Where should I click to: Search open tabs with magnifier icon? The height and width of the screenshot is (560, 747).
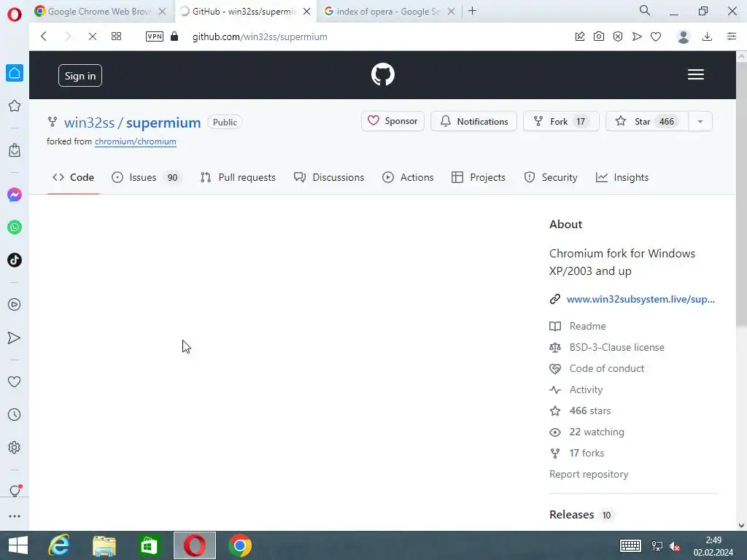645,10
